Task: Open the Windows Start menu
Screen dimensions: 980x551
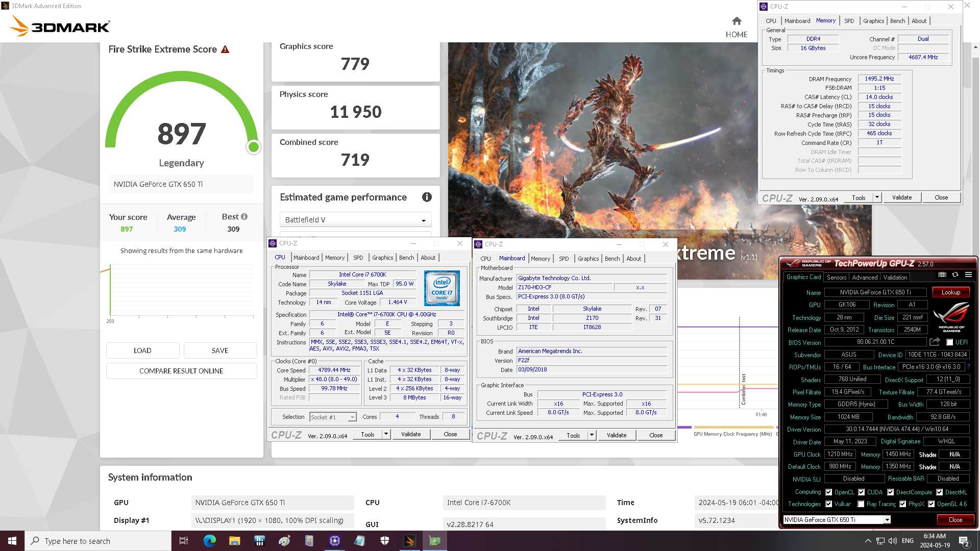Action: click(x=12, y=541)
